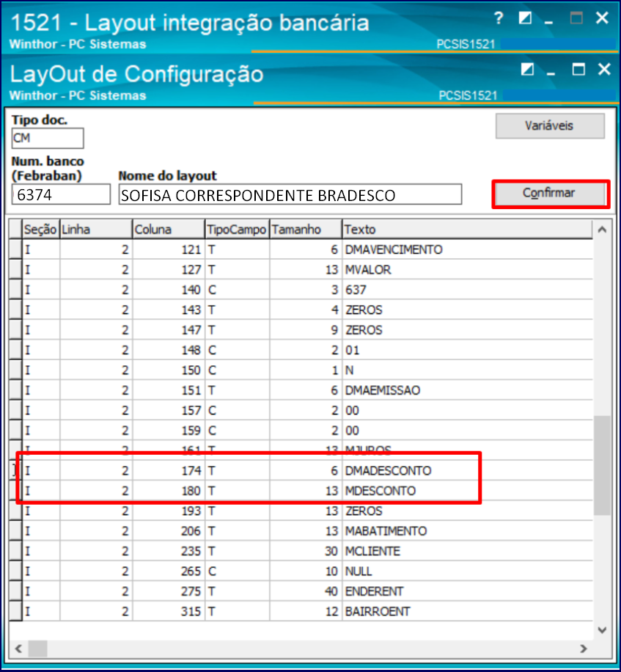Click the grid scroll up arrow

[602, 230]
